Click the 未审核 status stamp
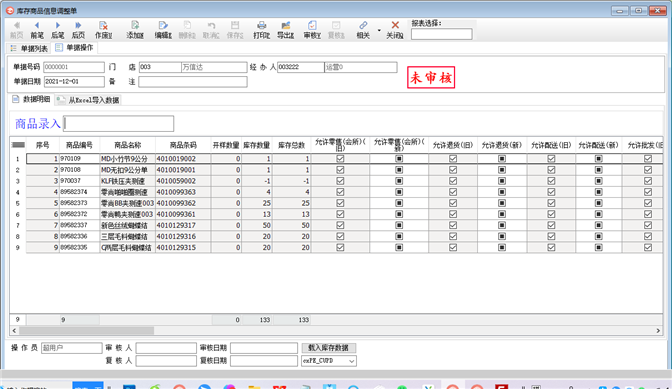Viewport: 672px width, 389px height. click(x=431, y=78)
